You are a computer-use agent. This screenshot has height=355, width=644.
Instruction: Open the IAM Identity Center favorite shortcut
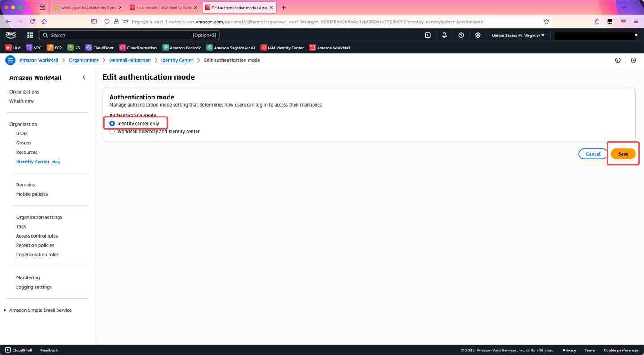282,48
